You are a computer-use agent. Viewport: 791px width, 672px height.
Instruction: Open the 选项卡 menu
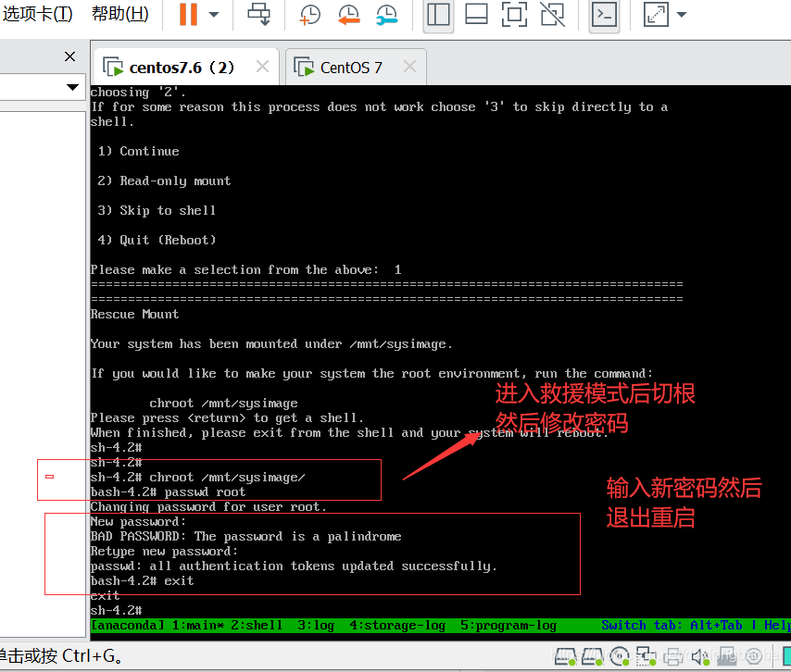[35, 14]
